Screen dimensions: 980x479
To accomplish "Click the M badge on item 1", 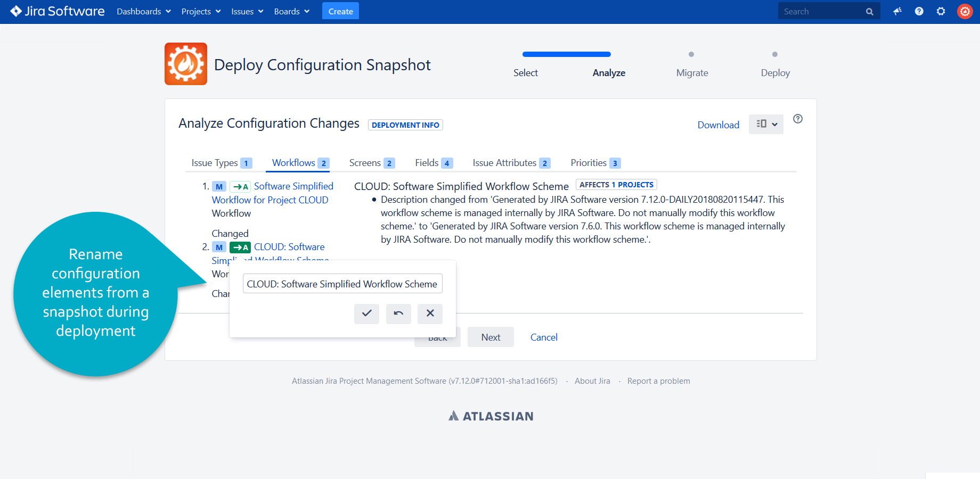I will tap(219, 187).
